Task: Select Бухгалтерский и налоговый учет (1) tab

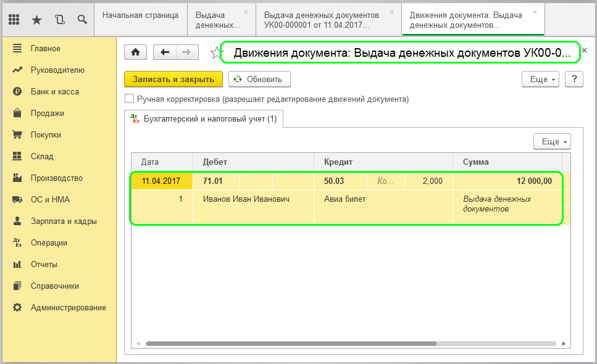Action: click(x=204, y=119)
